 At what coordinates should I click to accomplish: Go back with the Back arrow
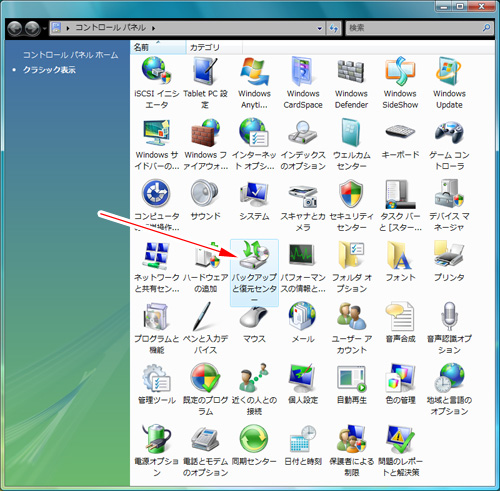coord(14,28)
